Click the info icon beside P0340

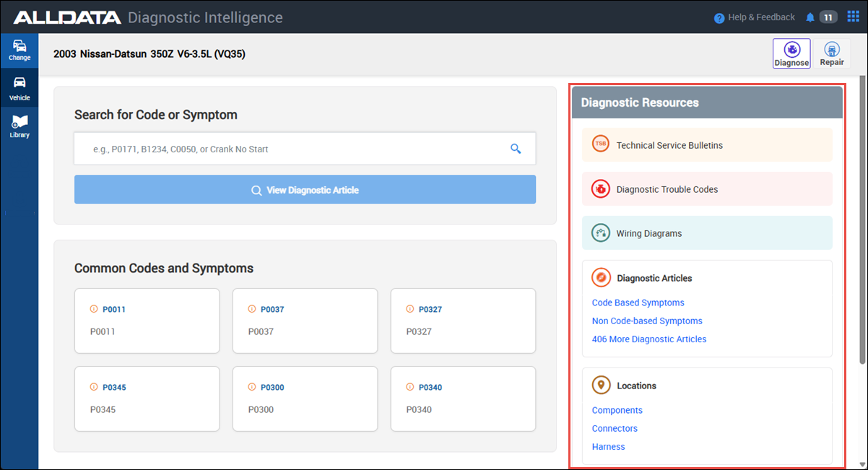410,387
